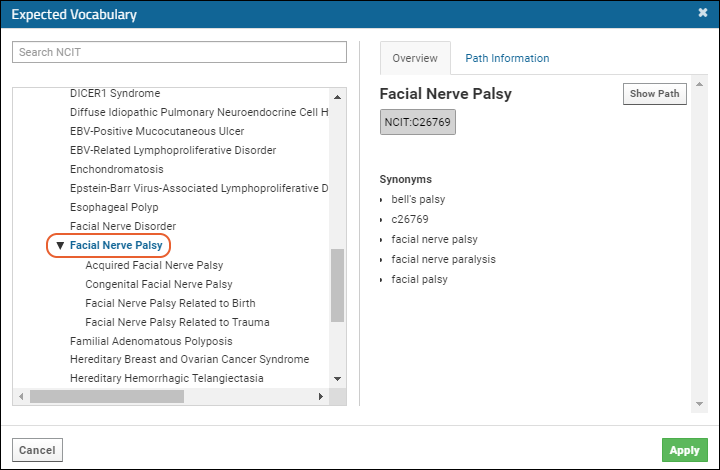720x470 pixels.
Task: Close the Expected Vocabulary dialog
Action: [x=703, y=13]
